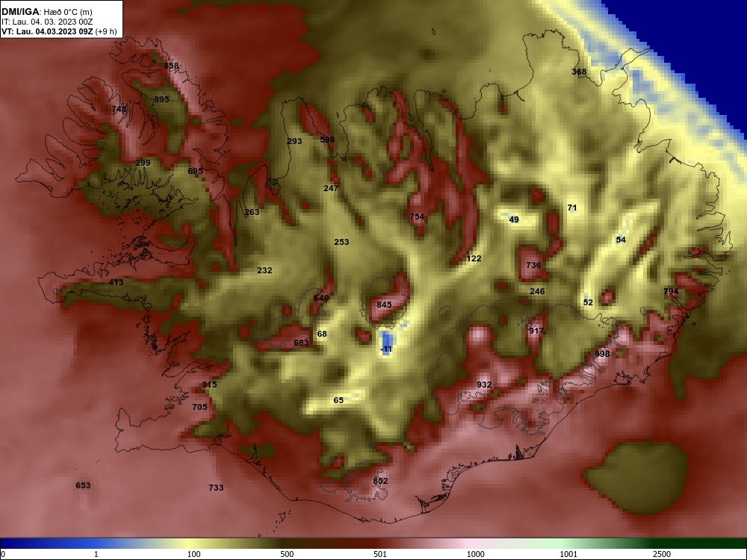Viewport: 747px width, 560px height.
Task: Click the legend label 1000
Action: [475, 554]
